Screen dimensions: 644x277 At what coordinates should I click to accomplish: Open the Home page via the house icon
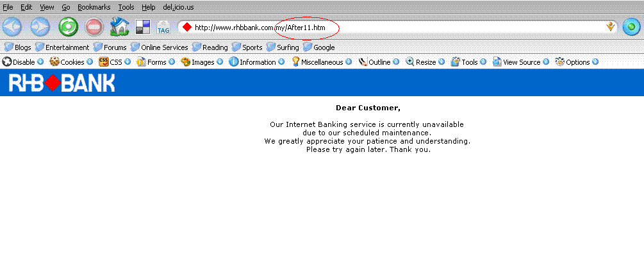pyautogui.click(x=120, y=27)
